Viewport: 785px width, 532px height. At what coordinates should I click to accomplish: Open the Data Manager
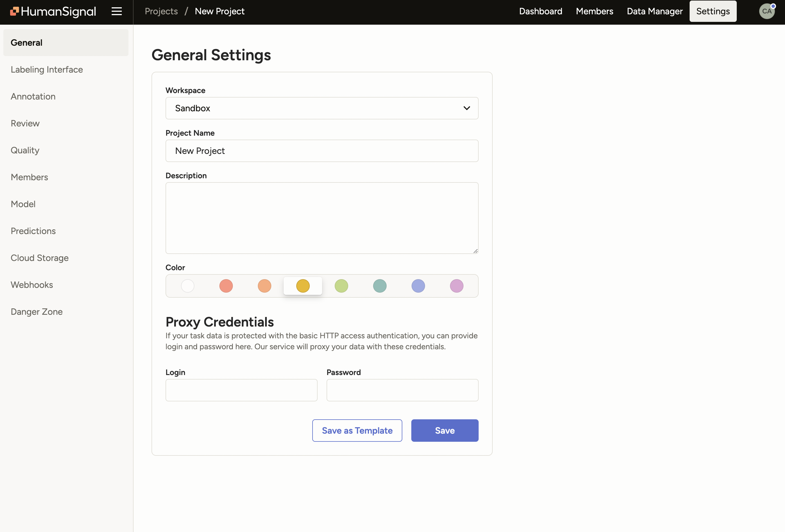(x=654, y=11)
